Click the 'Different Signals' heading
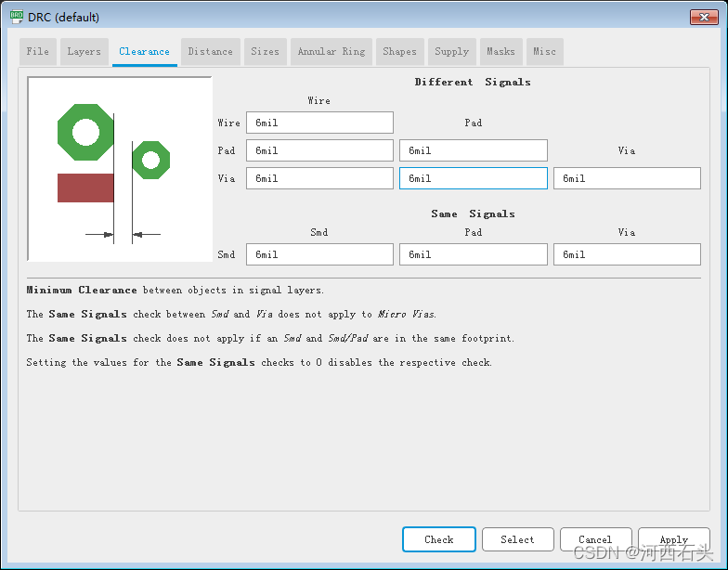 pos(473,82)
